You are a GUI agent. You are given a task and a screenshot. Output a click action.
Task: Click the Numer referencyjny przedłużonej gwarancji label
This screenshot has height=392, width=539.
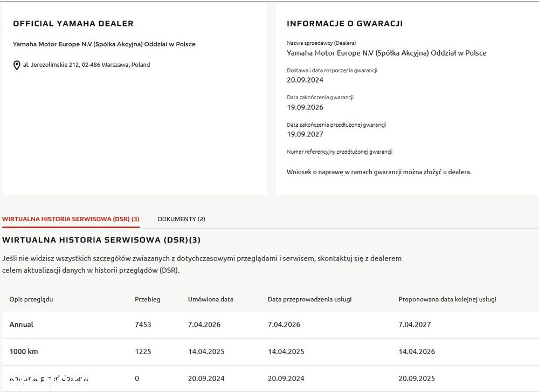340,152
